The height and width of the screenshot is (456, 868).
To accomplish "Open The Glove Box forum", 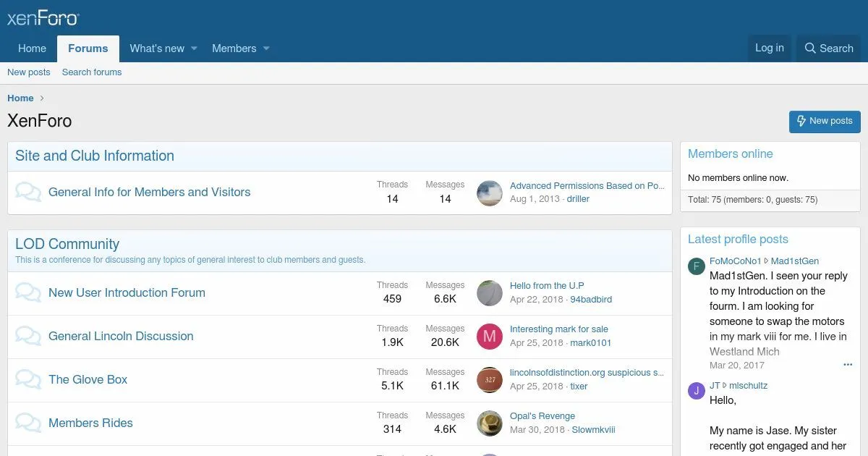I will pos(88,380).
